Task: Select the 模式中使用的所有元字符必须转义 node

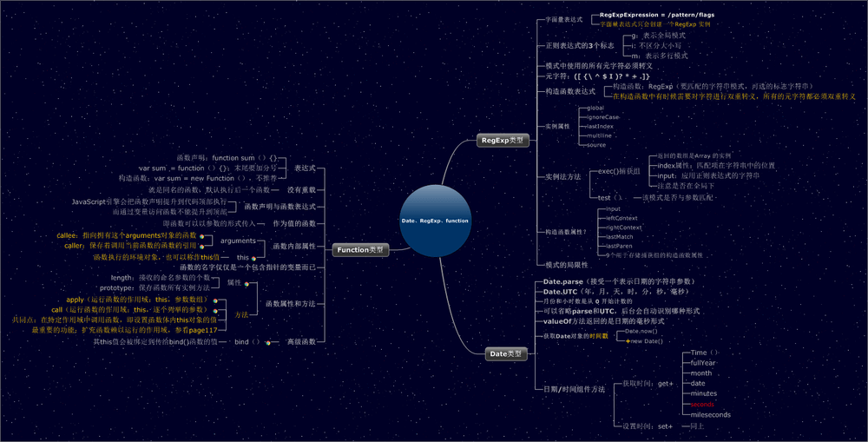Action: 598,66
